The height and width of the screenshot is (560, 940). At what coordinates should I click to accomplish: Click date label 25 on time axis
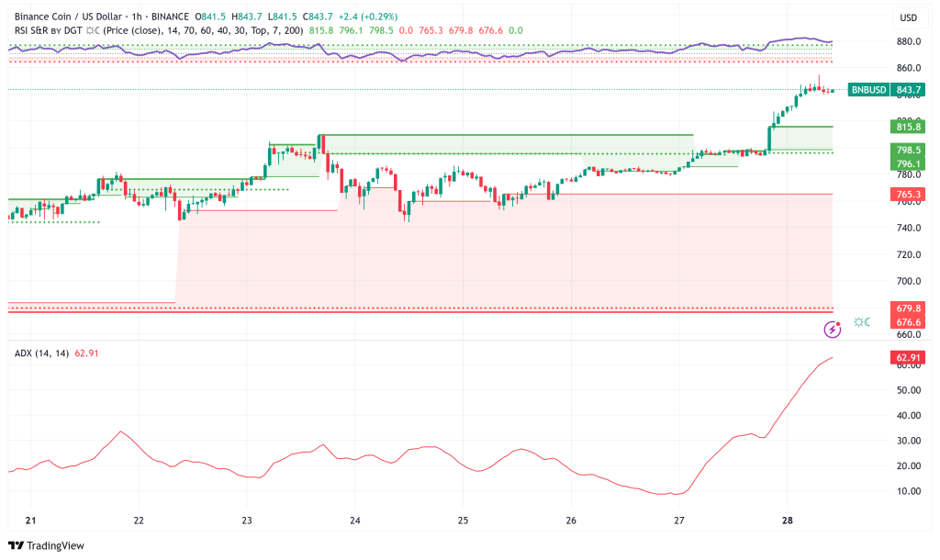pos(463,521)
